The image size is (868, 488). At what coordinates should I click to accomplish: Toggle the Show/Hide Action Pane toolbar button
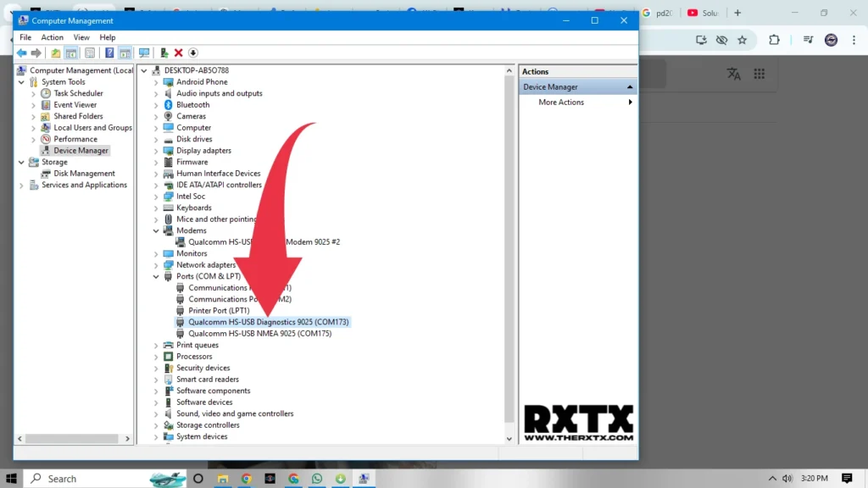(125, 53)
